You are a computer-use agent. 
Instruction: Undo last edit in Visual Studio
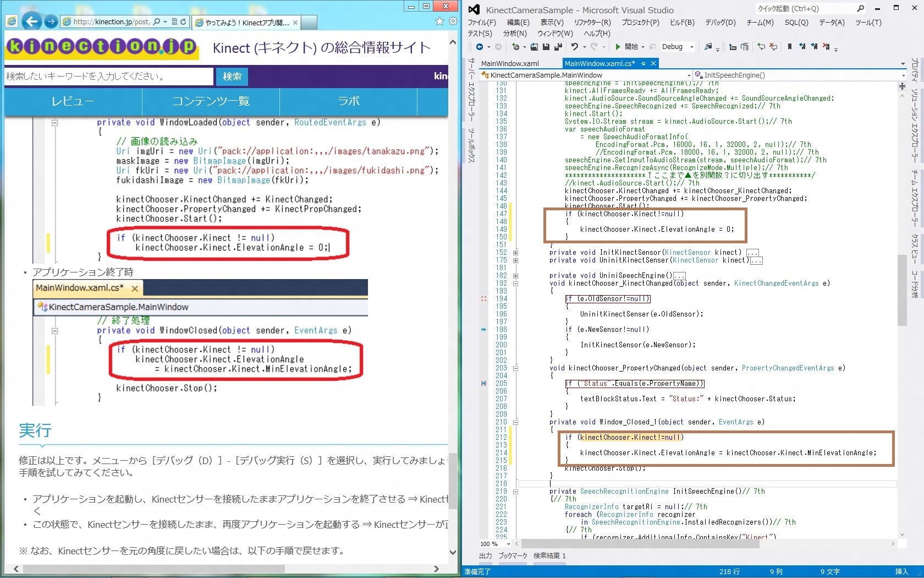(574, 47)
